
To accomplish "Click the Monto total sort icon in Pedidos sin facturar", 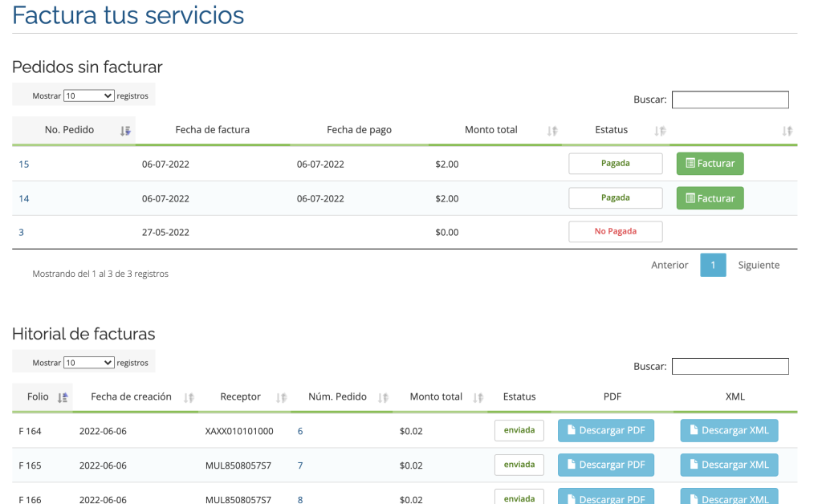I will 552,131.
